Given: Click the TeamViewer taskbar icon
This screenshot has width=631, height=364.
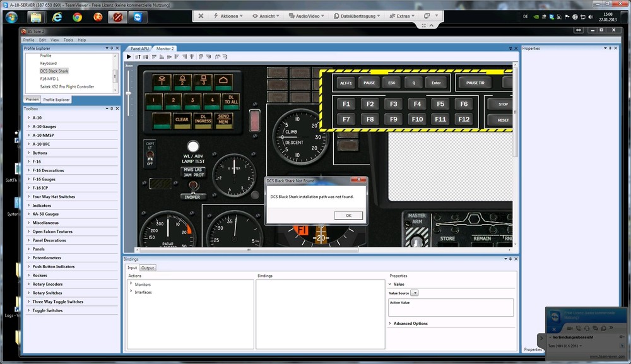Looking at the screenshot, I should click(137, 17).
